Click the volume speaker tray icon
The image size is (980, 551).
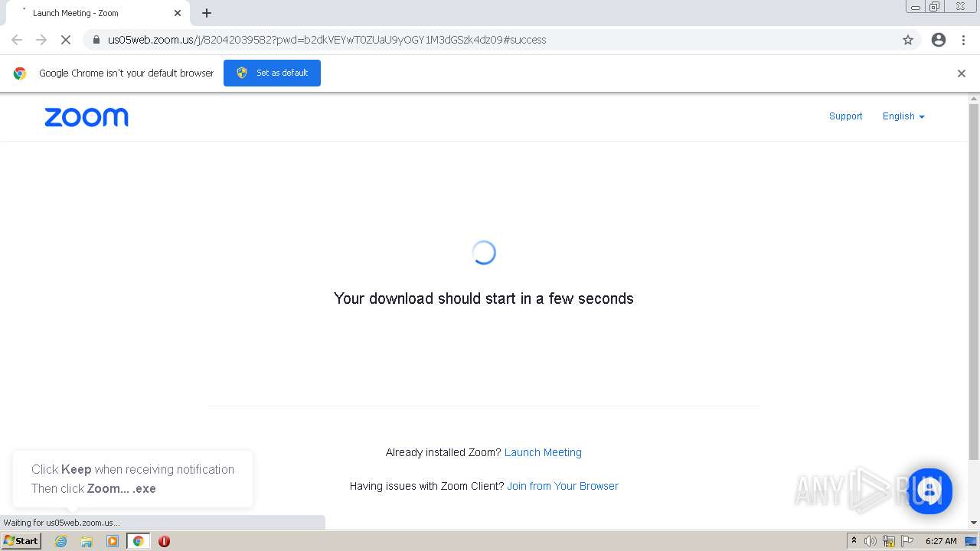pyautogui.click(x=871, y=541)
